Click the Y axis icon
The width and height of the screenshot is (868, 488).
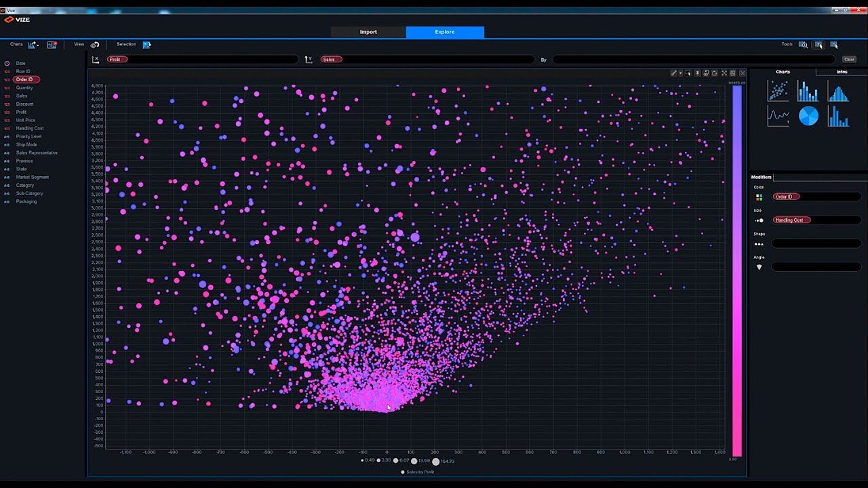pos(309,60)
